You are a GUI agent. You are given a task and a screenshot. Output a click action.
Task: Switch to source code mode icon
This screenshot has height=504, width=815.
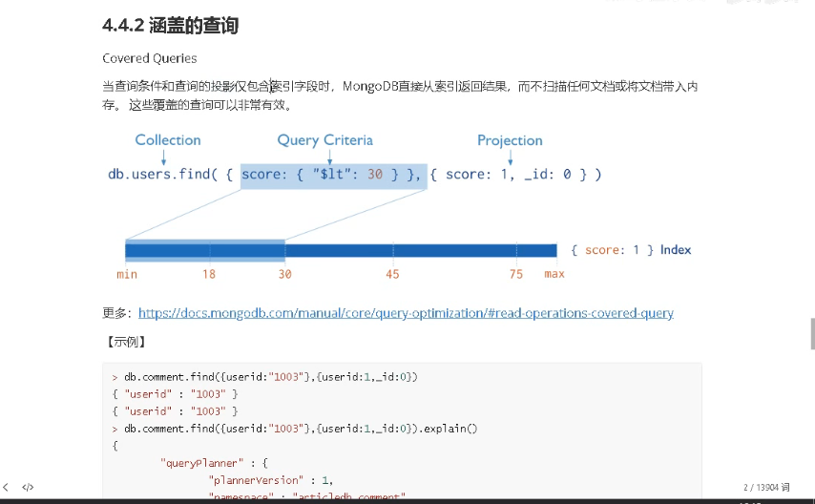(28, 488)
